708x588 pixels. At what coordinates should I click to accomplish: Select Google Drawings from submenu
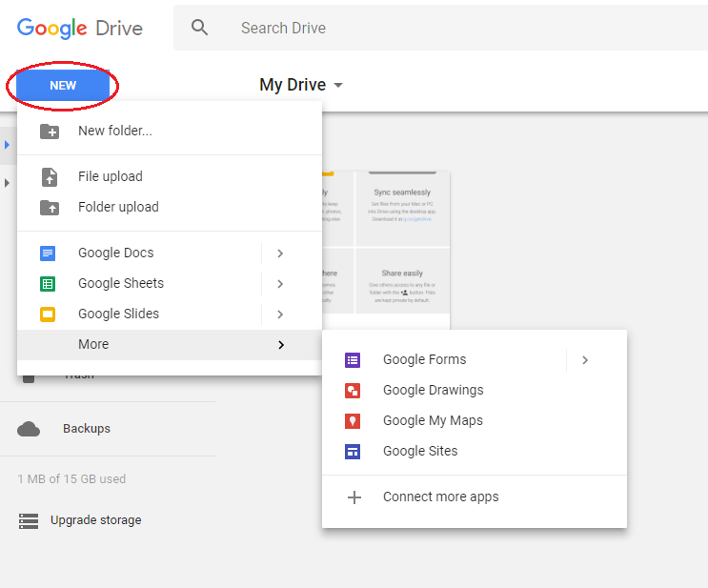[475, 390]
